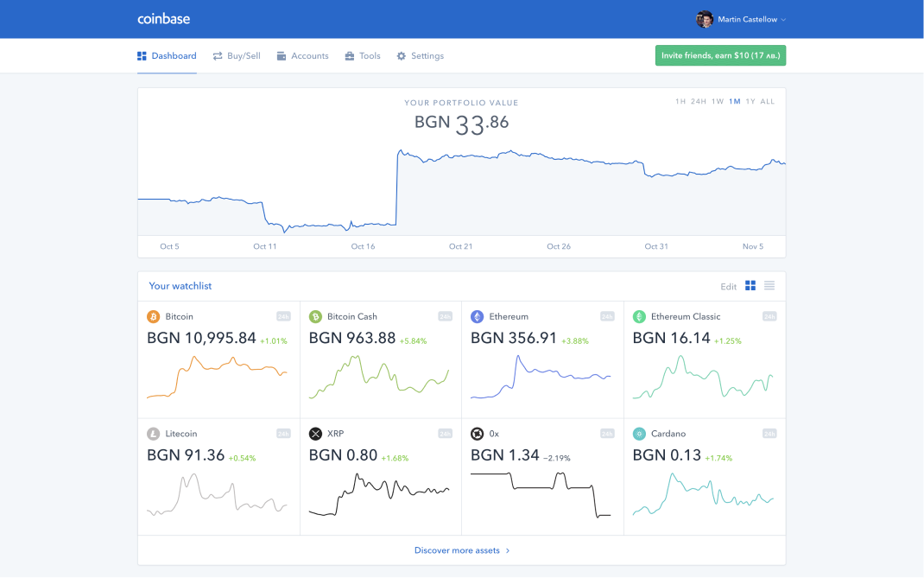
Task: Click the Oct 16 chart axis label
Action: tap(363, 246)
